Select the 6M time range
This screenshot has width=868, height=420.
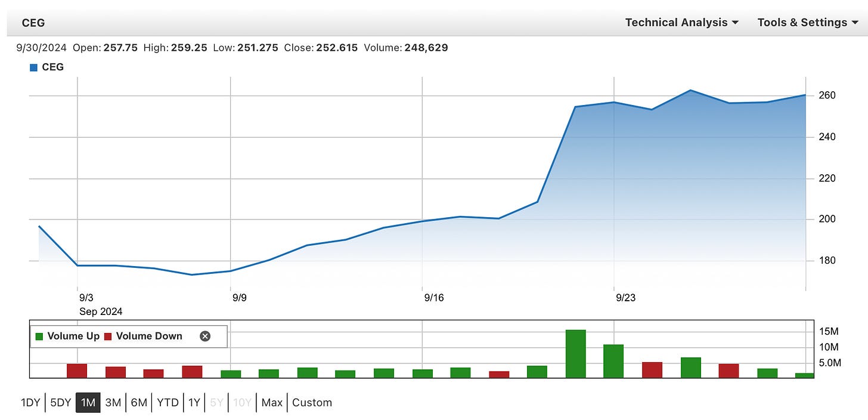(x=139, y=403)
